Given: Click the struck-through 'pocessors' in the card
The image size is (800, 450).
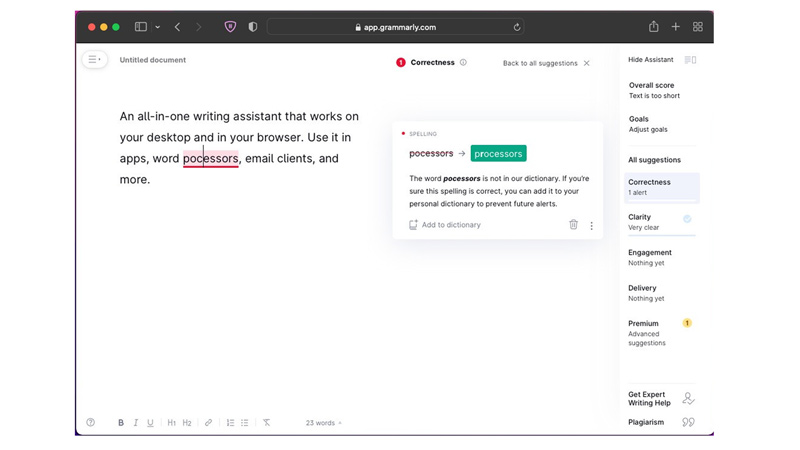Looking at the screenshot, I should coord(431,153).
